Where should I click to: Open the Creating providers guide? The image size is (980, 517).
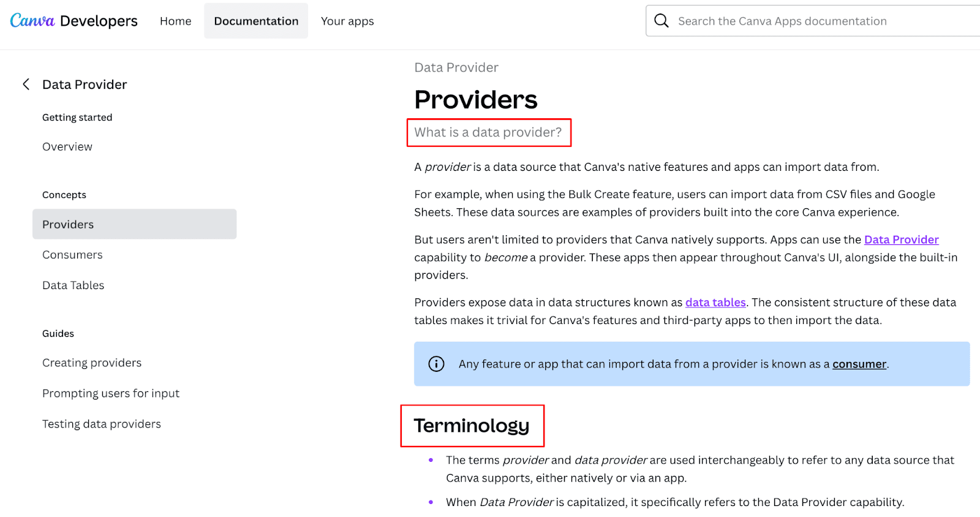(x=91, y=362)
